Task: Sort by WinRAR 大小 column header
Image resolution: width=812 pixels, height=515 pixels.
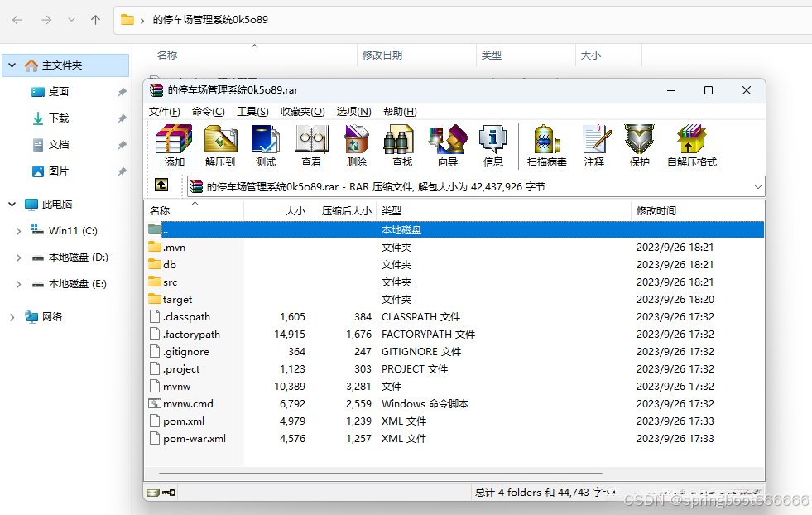Action: 277,211
